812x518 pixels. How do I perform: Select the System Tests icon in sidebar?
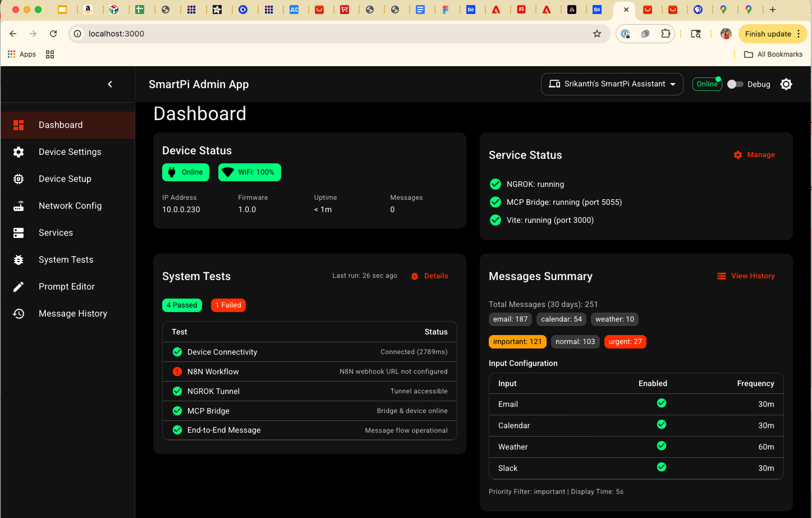pos(19,259)
